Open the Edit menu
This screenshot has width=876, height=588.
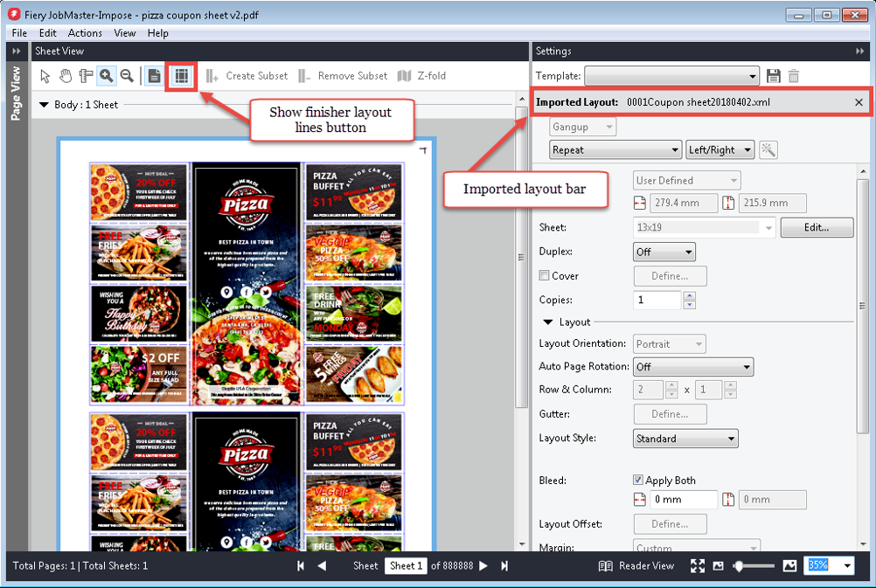pos(47,33)
